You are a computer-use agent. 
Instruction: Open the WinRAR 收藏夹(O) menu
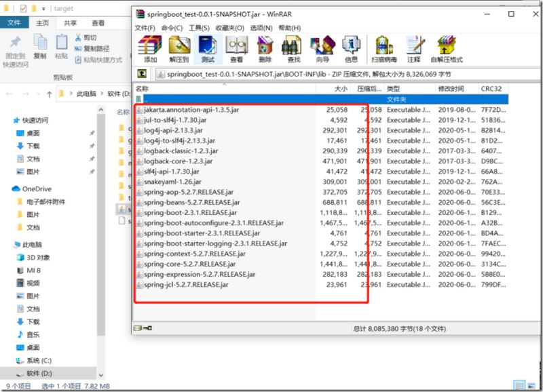[229, 28]
